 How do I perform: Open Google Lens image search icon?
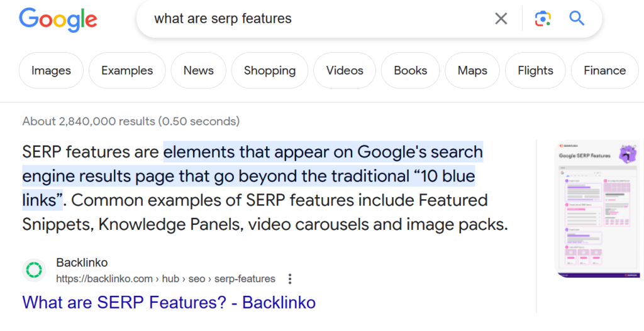pos(543,19)
